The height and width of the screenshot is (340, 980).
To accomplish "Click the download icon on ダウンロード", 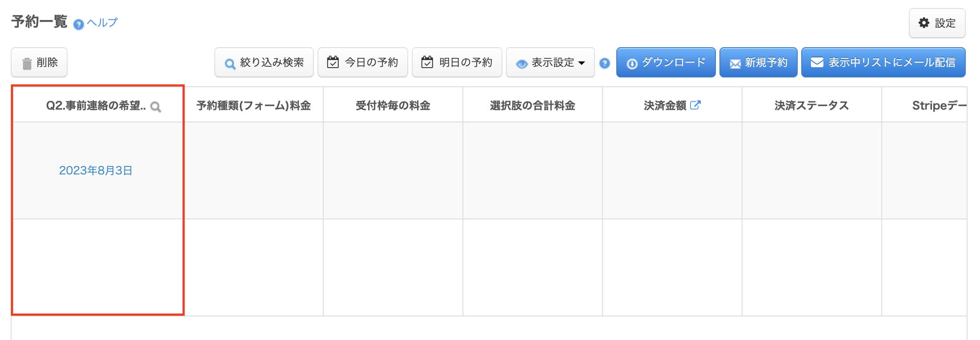I will pos(632,62).
